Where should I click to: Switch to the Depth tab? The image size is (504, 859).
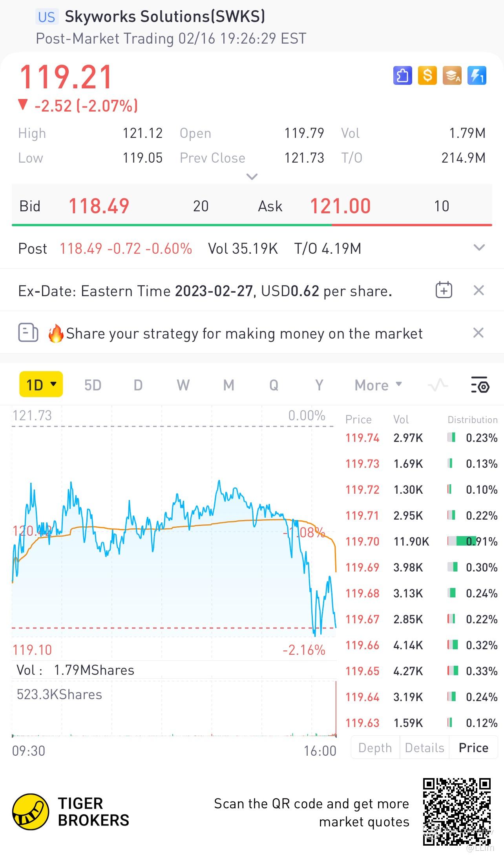(375, 748)
